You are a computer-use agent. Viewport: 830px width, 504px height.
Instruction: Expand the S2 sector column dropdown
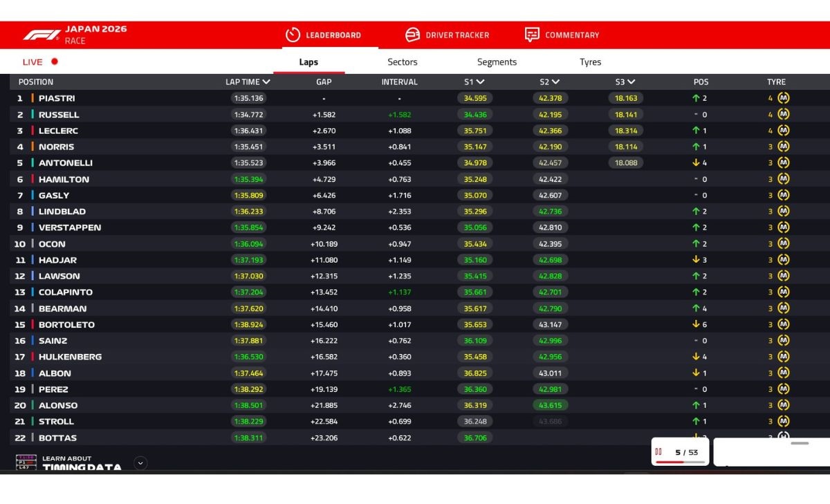click(555, 82)
